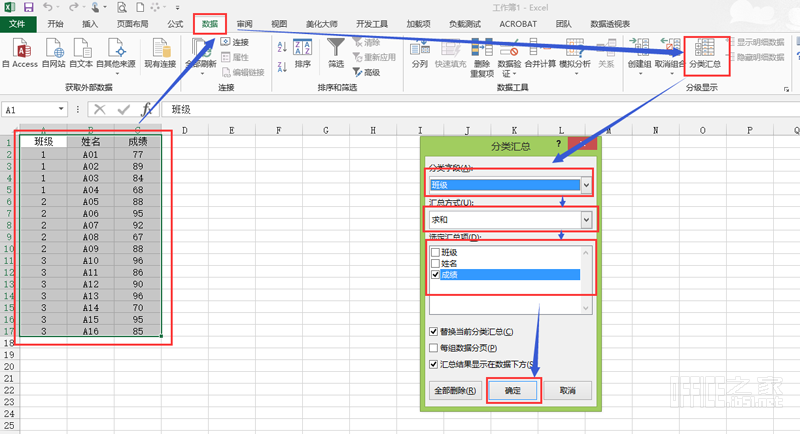Toggle 筛选 filter funnel icon
The height and width of the screenshot is (434, 800).
click(336, 54)
